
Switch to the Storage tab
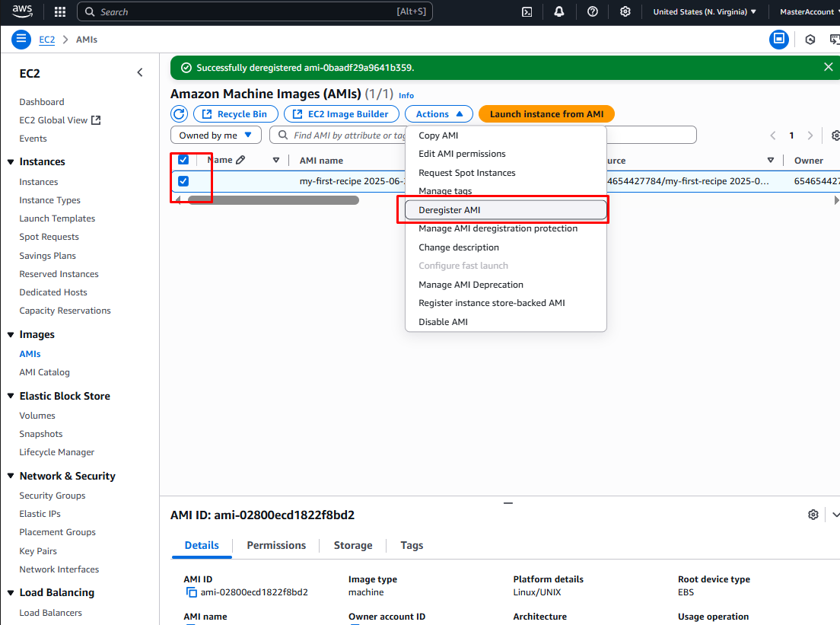click(353, 545)
